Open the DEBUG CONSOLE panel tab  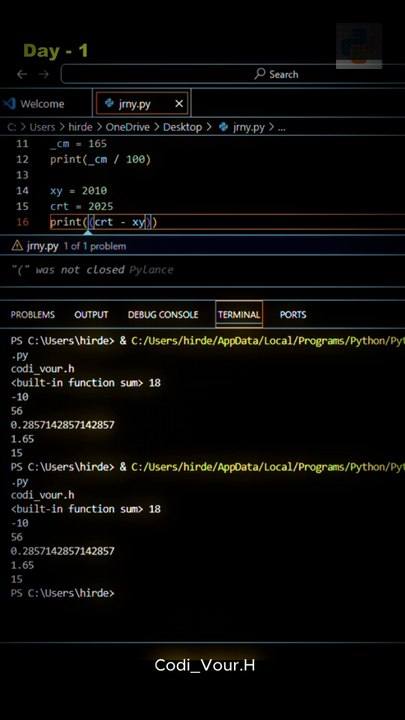163,315
